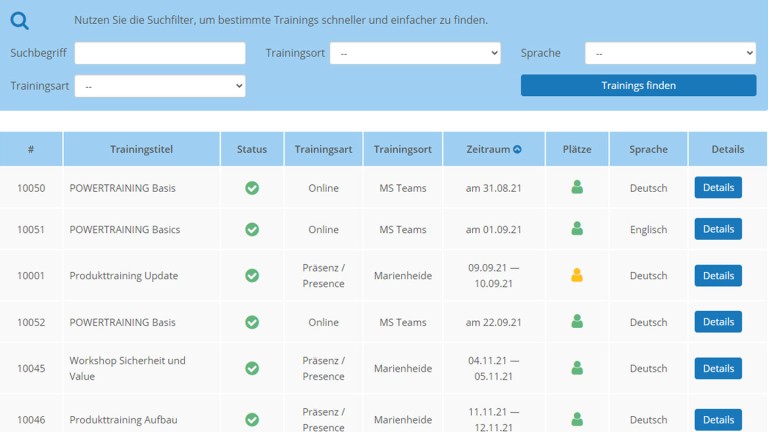The width and height of the screenshot is (768, 432).
Task: Click green status checkmark for Produkttraining Aufbau
Action: (252, 420)
